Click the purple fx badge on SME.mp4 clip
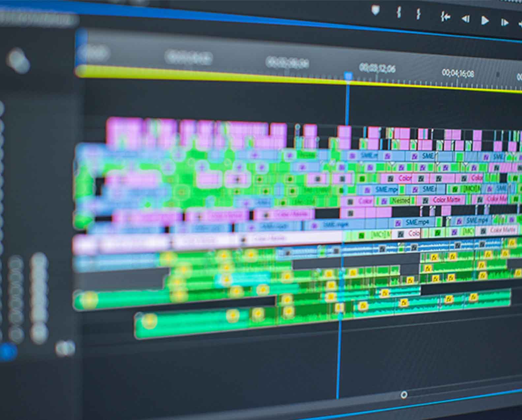This screenshot has height=420, width=522. [x=398, y=223]
